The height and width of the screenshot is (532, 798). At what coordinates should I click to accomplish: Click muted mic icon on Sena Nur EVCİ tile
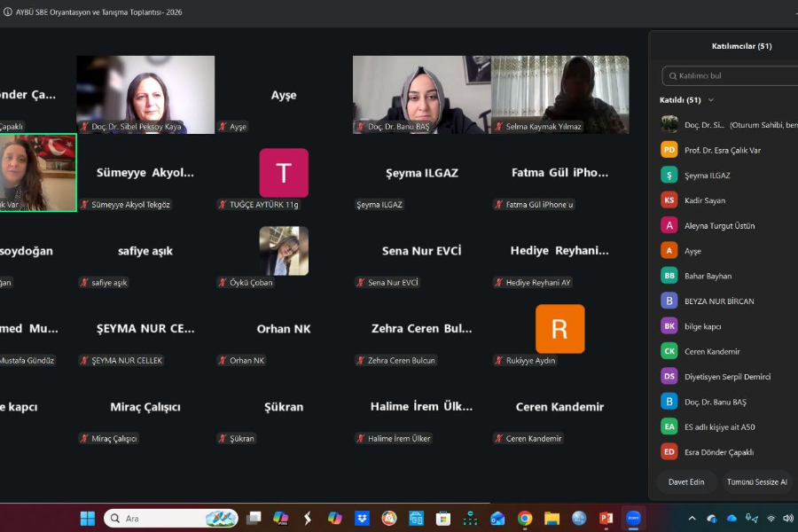[361, 282]
